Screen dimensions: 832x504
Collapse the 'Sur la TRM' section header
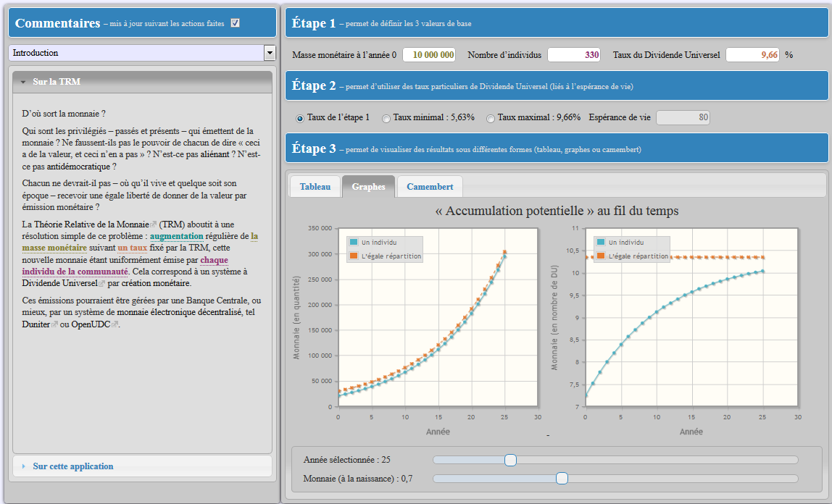click(142, 82)
